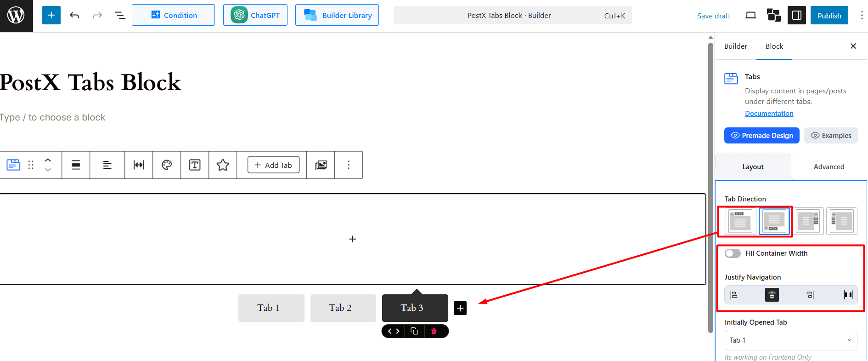Set tab direction to left navigation
The image size is (868, 361).
(842, 221)
